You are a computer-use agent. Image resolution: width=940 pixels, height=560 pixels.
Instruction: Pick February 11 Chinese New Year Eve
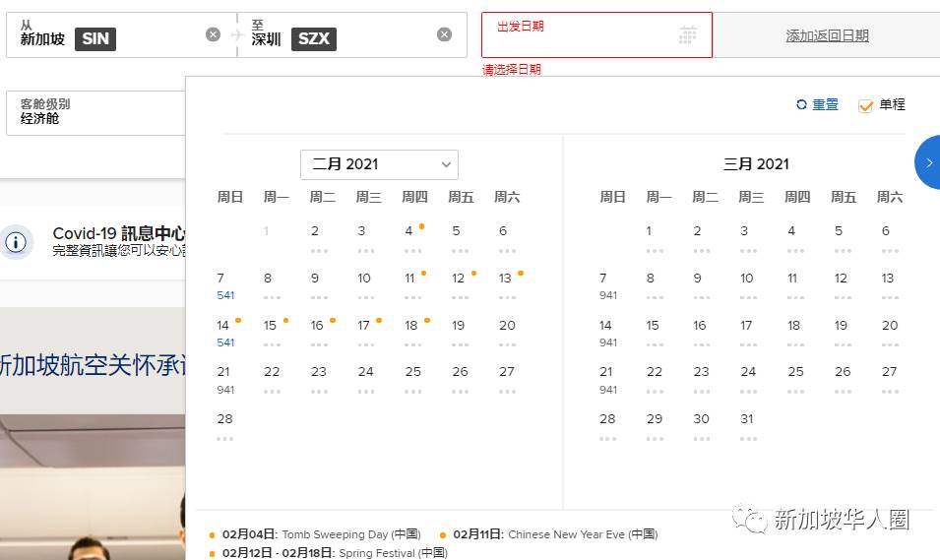pyautogui.click(x=413, y=286)
